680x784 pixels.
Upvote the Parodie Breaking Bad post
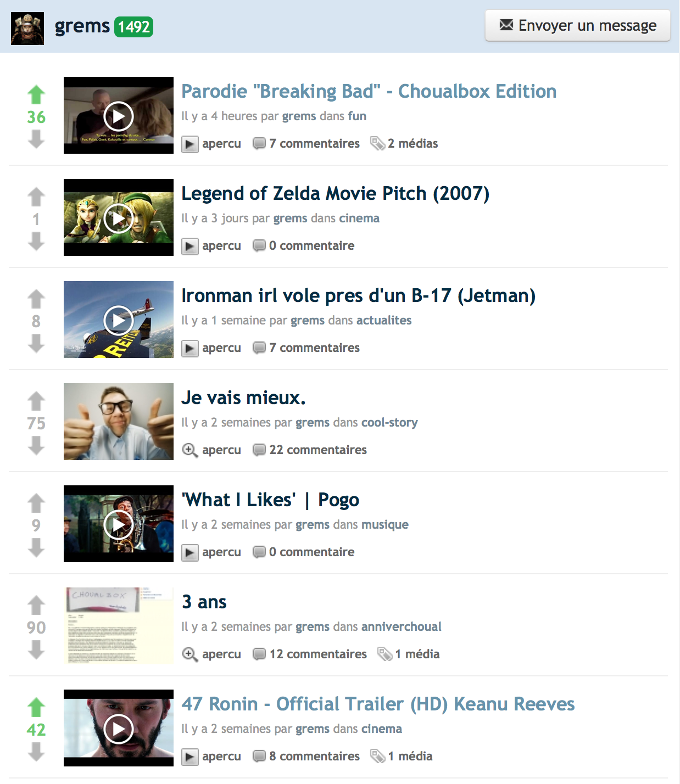pos(36,94)
